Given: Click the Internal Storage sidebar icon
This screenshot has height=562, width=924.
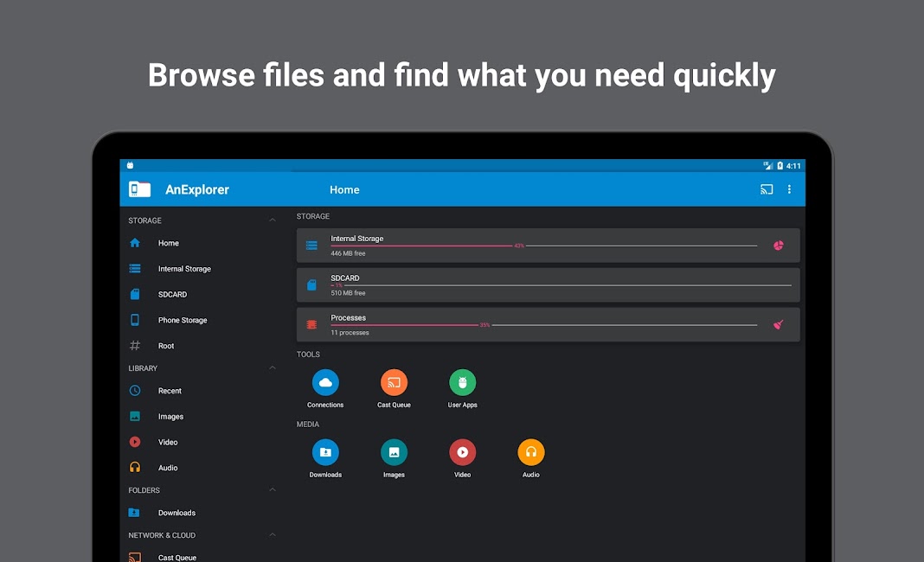Looking at the screenshot, I should [x=135, y=269].
